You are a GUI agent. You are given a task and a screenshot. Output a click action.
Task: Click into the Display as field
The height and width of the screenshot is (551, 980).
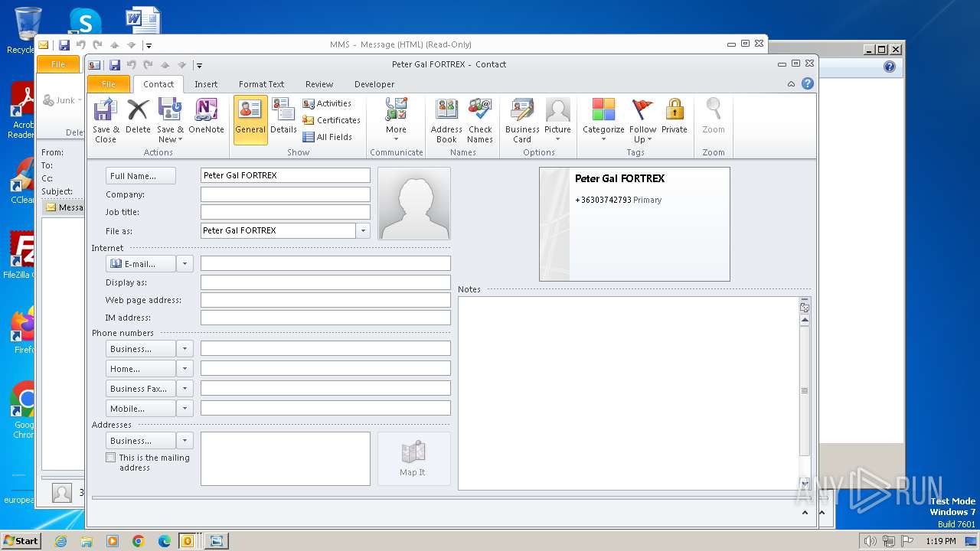(325, 282)
